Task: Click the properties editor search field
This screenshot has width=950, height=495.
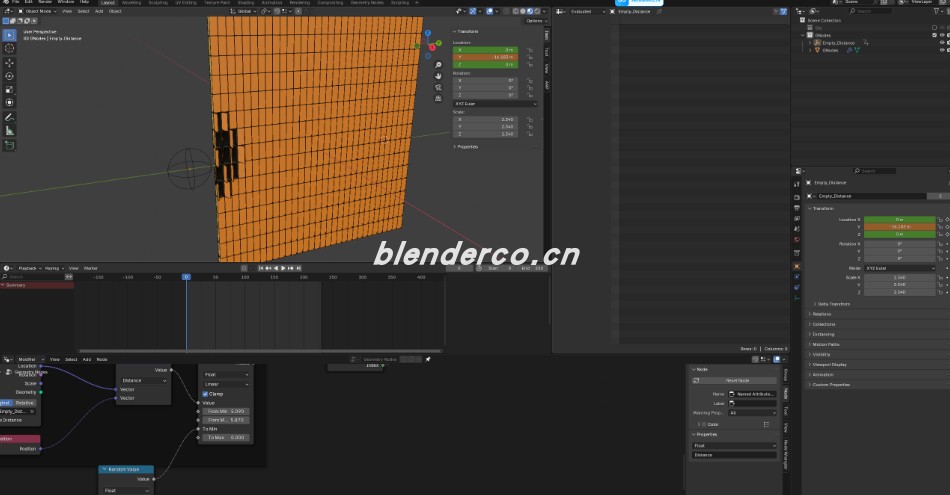Action: [x=872, y=171]
